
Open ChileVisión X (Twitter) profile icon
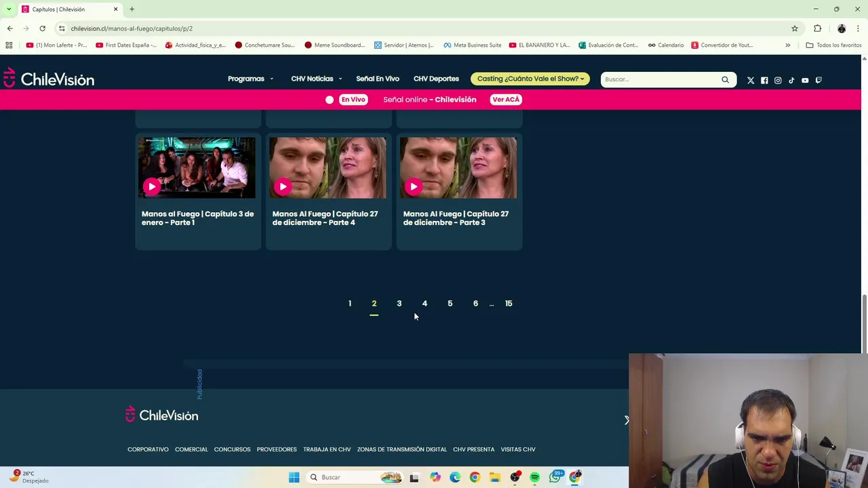coord(751,80)
